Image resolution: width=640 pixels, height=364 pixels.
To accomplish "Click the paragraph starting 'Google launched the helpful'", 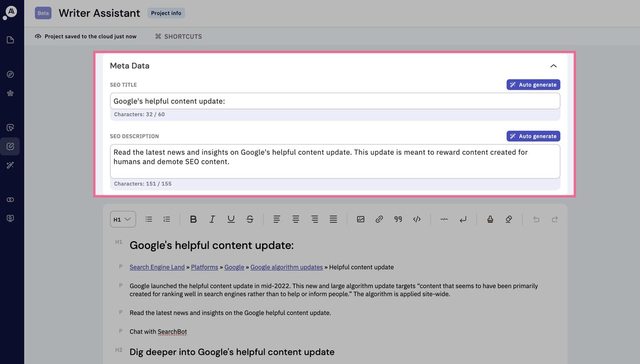I will pyautogui.click(x=334, y=290).
